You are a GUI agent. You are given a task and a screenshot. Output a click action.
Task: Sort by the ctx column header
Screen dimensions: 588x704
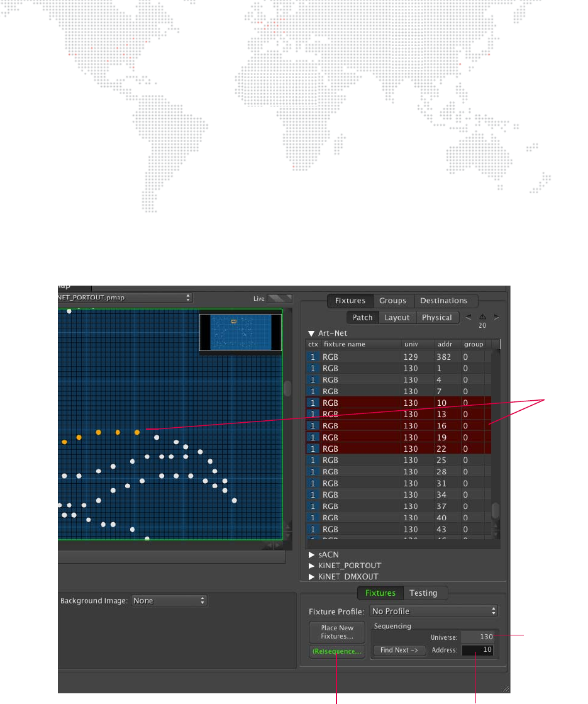point(313,344)
